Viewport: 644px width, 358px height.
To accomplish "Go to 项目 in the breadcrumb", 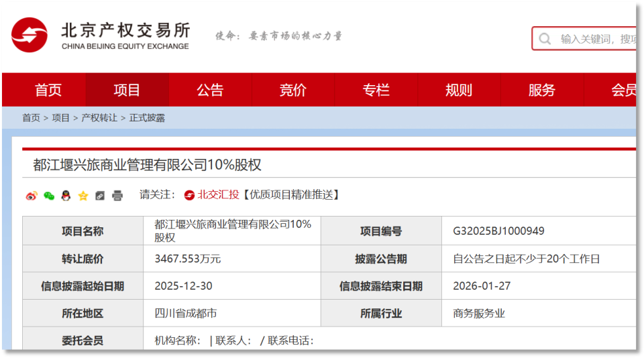I will click(x=61, y=118).
